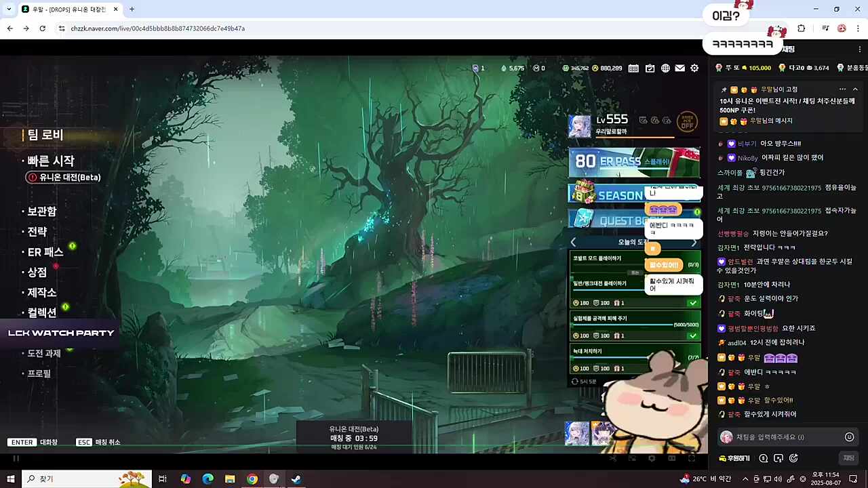
Task: Open File Explorer from the taskbar
Action: pyautogui.click(x=230, y=479)
